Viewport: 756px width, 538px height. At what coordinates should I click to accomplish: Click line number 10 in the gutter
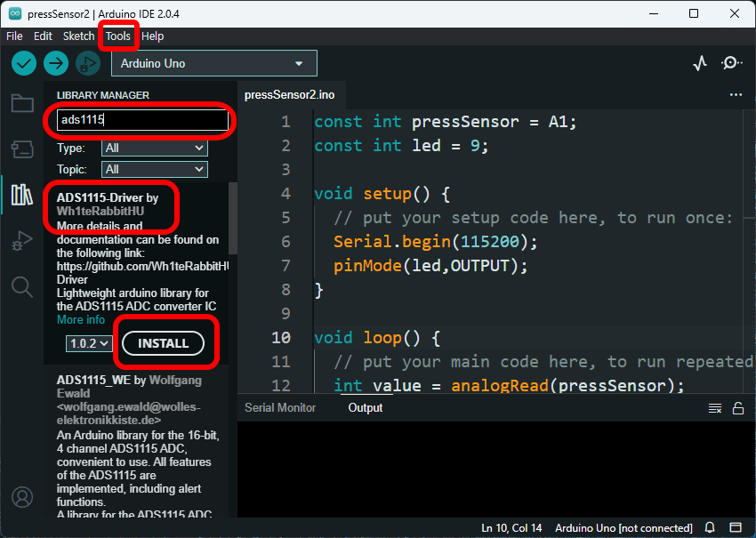281,337
